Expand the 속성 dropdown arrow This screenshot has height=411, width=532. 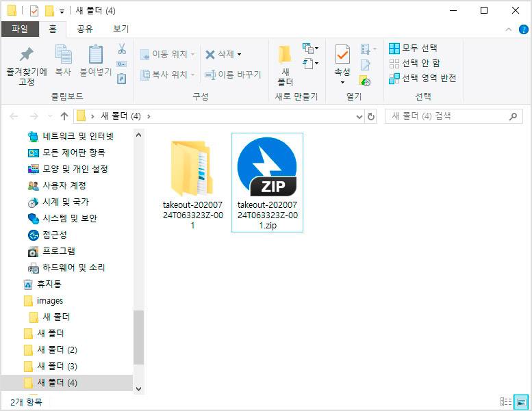tap(342, 82)
